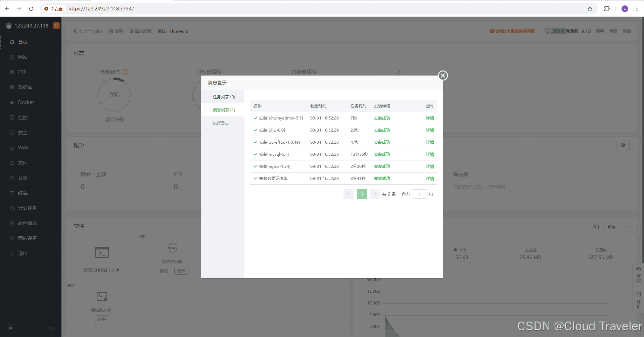The width and height of the screenshot is (644, 337).
Task: Open 详情 for the nginx-1.24 installation
Action: click(430, 166)
